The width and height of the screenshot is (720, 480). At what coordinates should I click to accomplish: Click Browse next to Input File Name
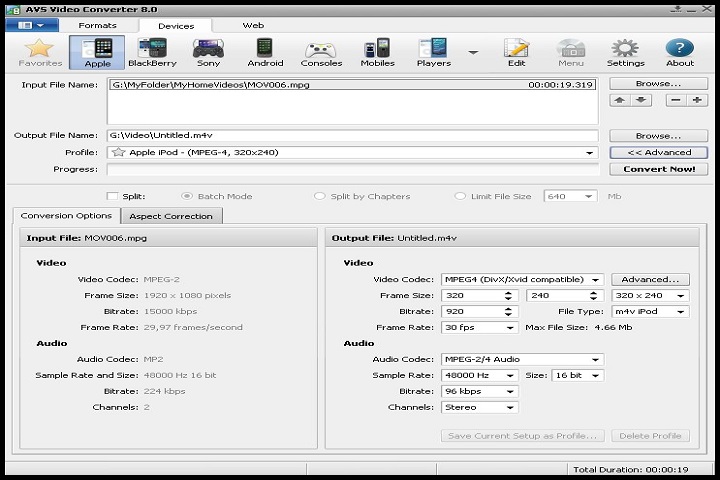coord(658,84)
